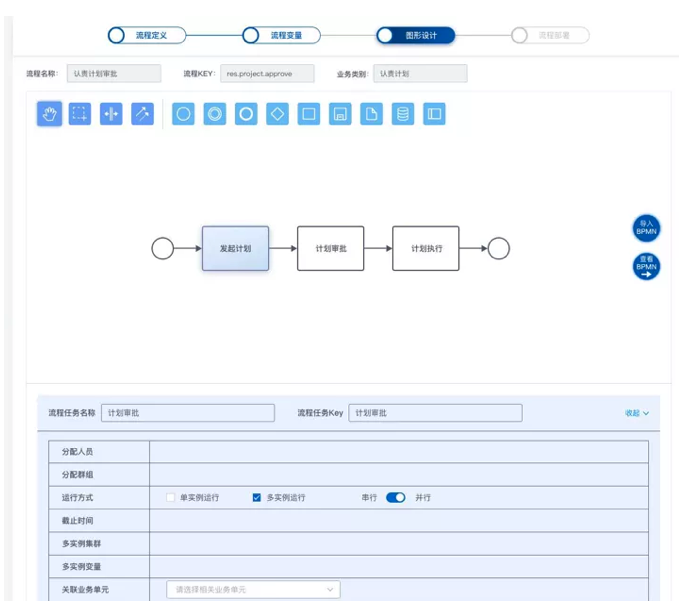Click the 流程任务名称 input field

tap(187, 413)
